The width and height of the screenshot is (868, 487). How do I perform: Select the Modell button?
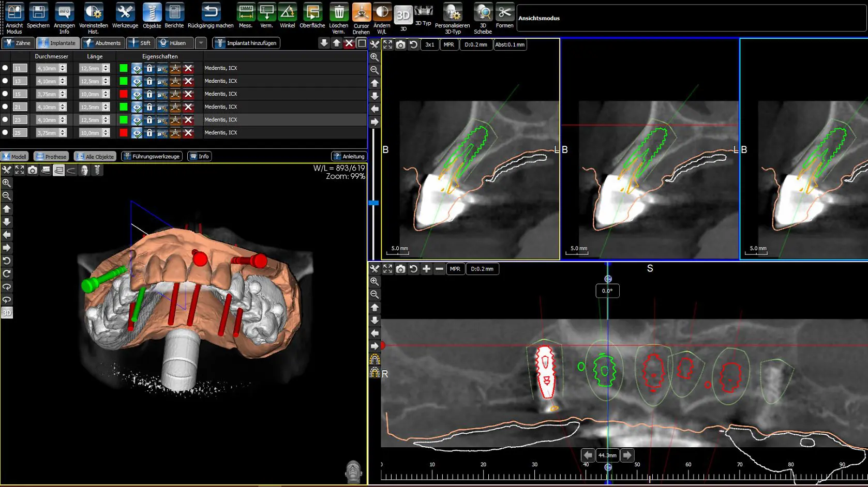[14, 156]
